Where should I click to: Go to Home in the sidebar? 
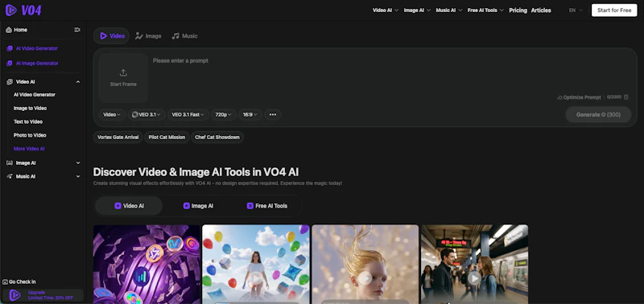17,30
